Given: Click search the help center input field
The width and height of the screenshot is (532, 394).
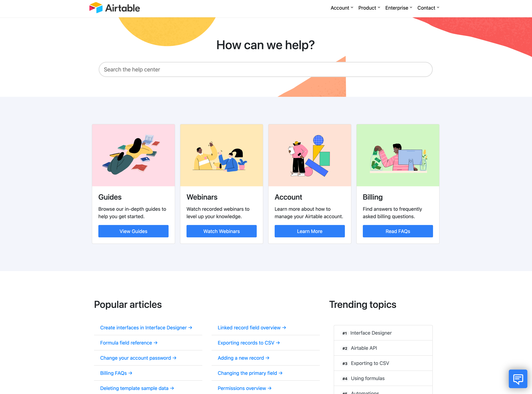Looking at the screenshot, I should [266, 69].
